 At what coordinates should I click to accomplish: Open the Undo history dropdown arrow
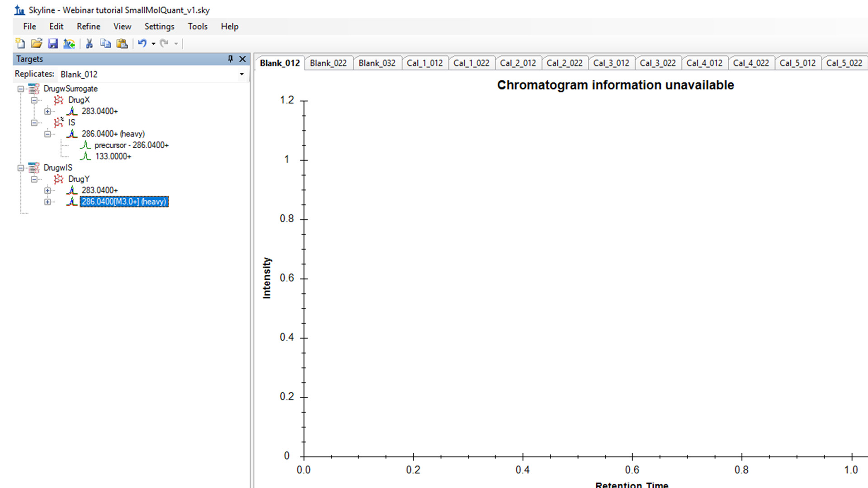click(154, 44)
